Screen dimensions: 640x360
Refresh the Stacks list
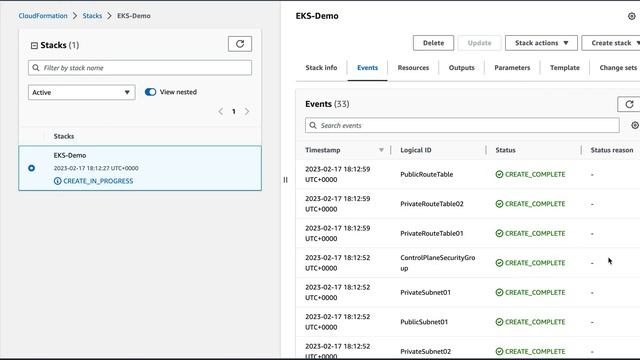click(x=240, y=44)
